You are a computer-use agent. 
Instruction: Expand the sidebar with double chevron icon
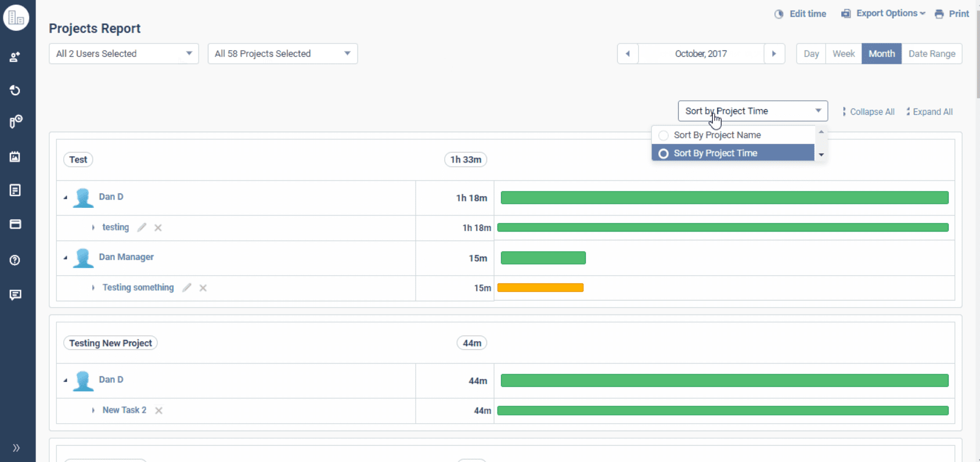(x=16, y=447)
